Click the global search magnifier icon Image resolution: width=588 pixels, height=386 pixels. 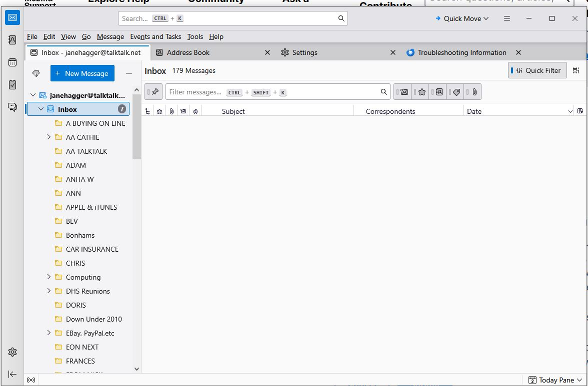[x=341, y=18]
